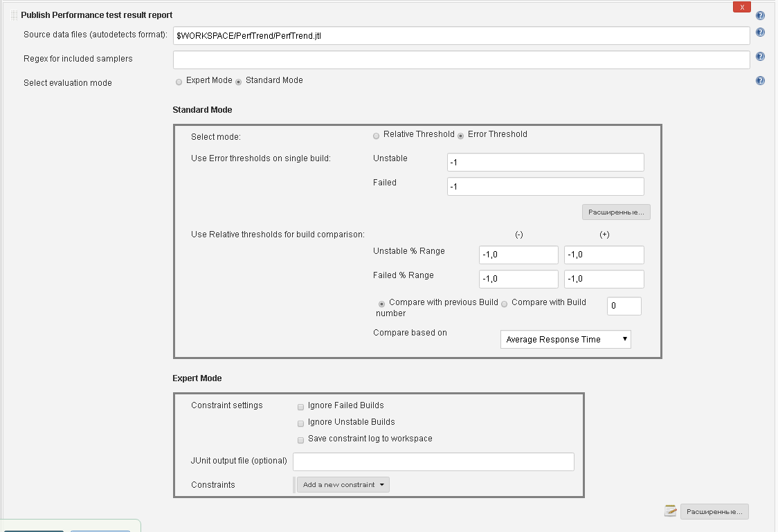Focus JUnit output file optional field
Viewport: 778px width, 532px height.
433,461
